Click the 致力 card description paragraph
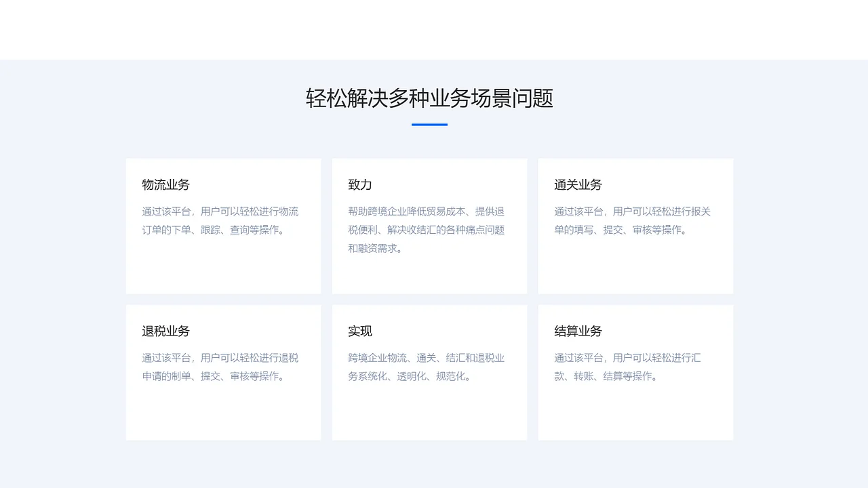The image size is (868, 488). (x=426, y=230)
